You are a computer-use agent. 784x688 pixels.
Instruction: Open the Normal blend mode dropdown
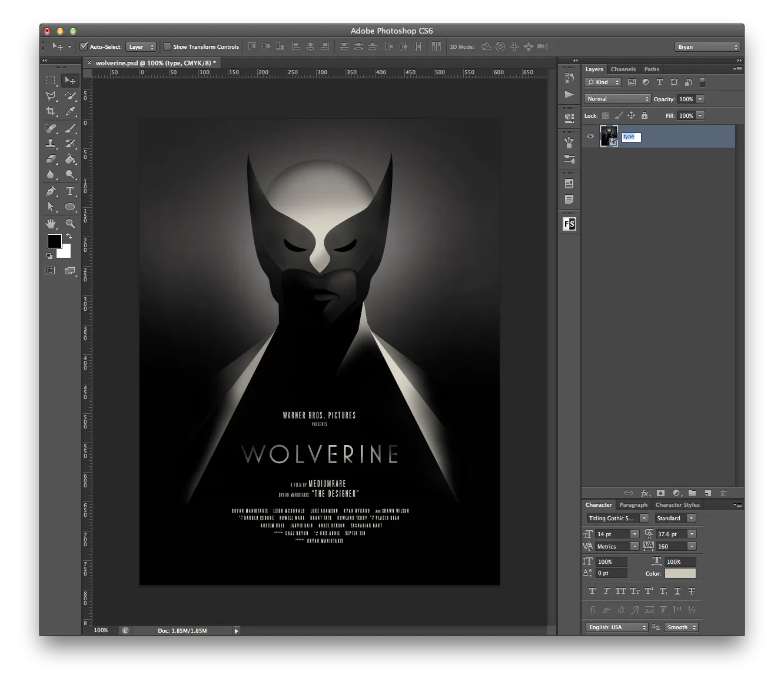tap(617, 99)
